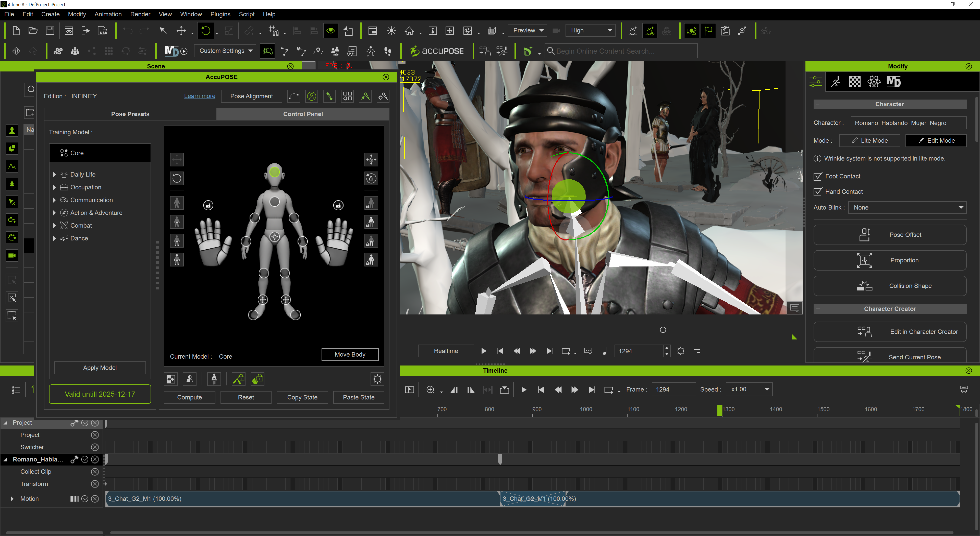Image resolution: width=980 pixels, height=536 pixels.
Task: Expand the Dance pose category
Action: (54, 238)
